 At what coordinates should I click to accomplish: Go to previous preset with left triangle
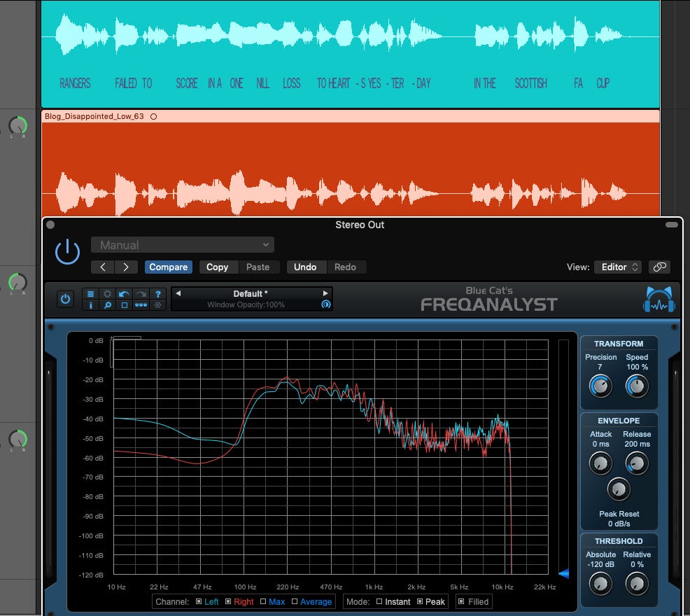pyautogui.click(x=178, y=293)
